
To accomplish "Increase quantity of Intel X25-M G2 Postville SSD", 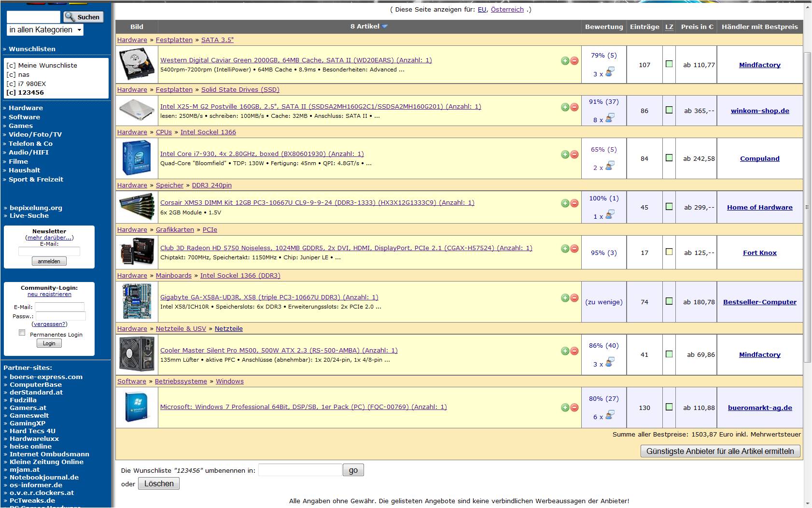I will pos(565,107).
